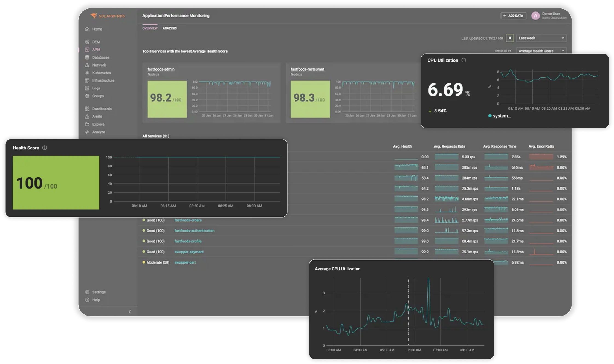Open Explore in the sidebar
614x364 pixels.
point(95,124)
